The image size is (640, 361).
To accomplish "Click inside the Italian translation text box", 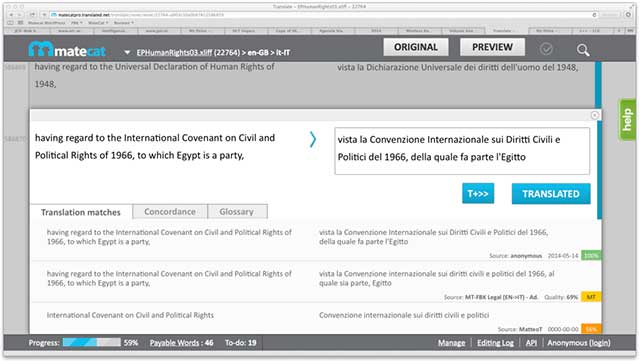I will [462, 151].
